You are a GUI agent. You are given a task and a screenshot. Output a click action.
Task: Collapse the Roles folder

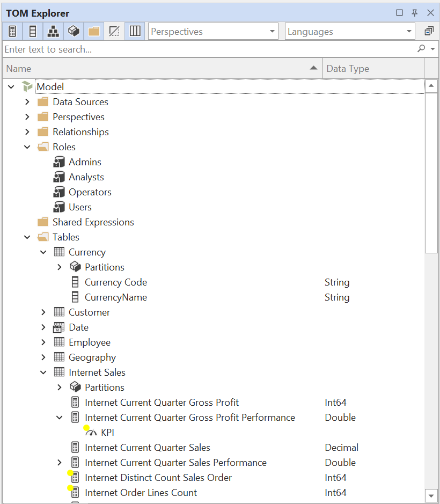tap(27, 147)
